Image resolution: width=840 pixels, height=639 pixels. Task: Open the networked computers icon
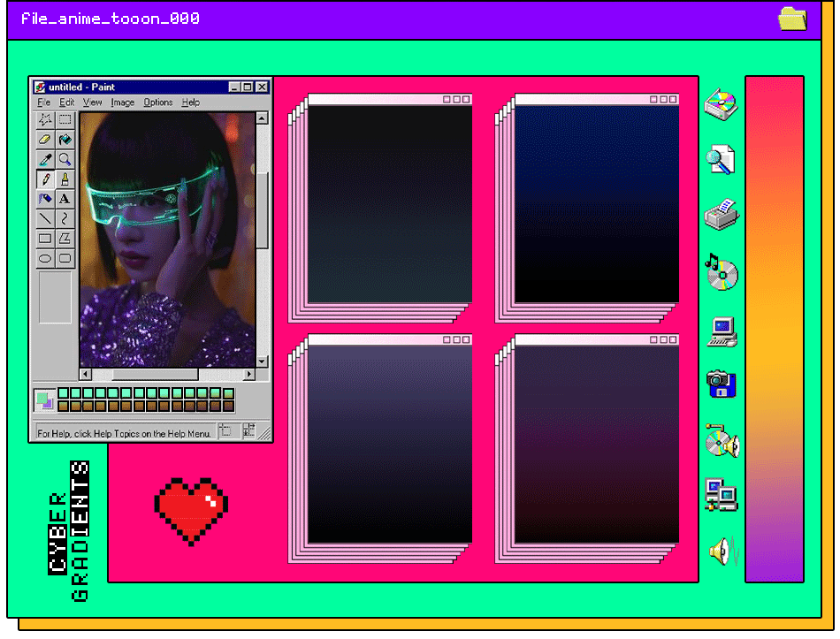tap(721, 494)
